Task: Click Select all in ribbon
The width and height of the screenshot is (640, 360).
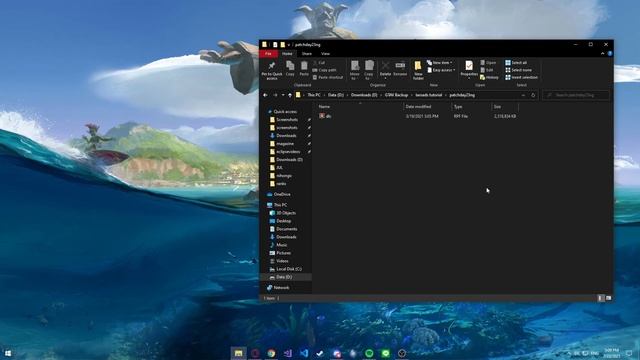Action: (x=516, y=62)
